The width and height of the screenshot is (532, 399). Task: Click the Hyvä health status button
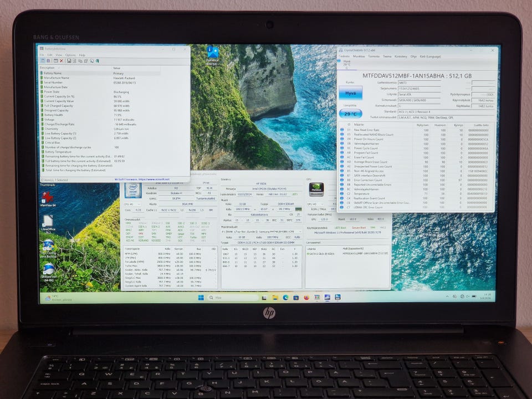tap(350, 93)
